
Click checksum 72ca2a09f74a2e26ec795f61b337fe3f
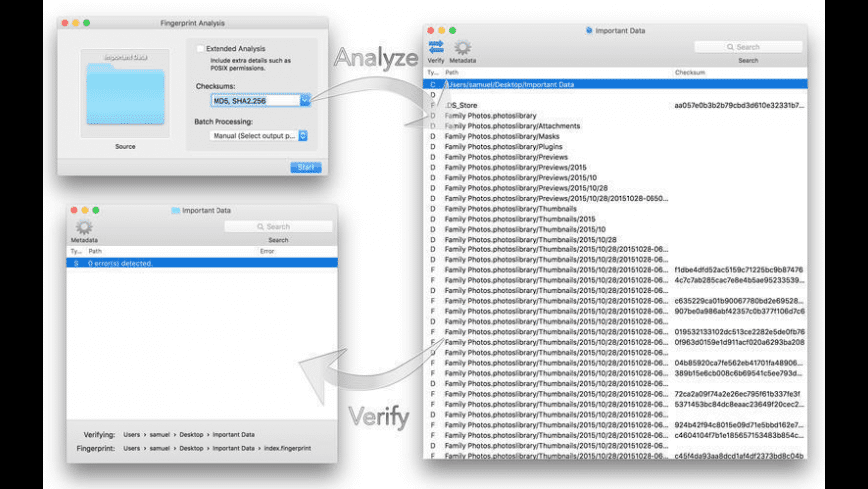click(x=737, y=394)
